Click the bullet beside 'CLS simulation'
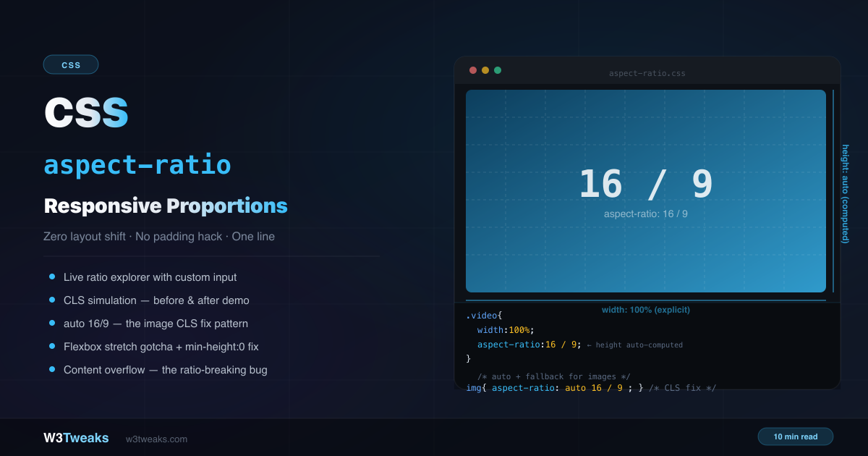The image size is (868, 456). (52, 300)
